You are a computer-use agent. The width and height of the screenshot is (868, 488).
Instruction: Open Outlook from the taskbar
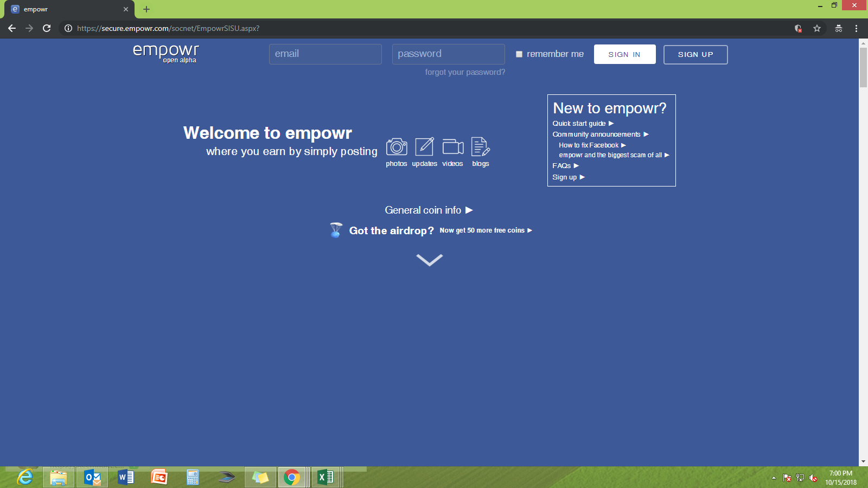pyautogui.click(x=92, y=477)
